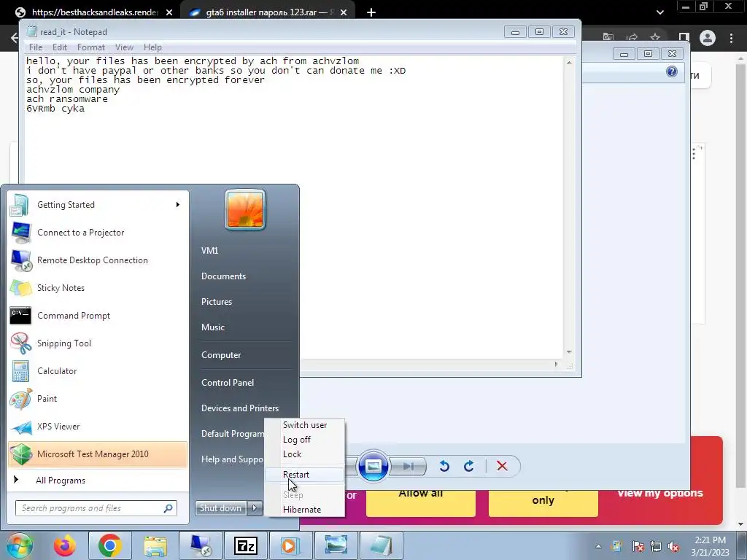Launch Sticky Notes from Start menu
The image size is (747, 560).
click(98, 287)
